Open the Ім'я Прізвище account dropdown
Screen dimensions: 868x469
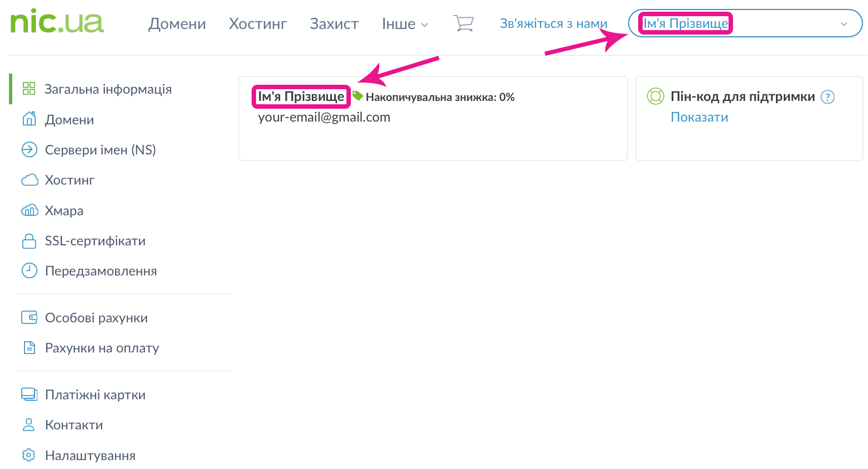click(686, 23)
